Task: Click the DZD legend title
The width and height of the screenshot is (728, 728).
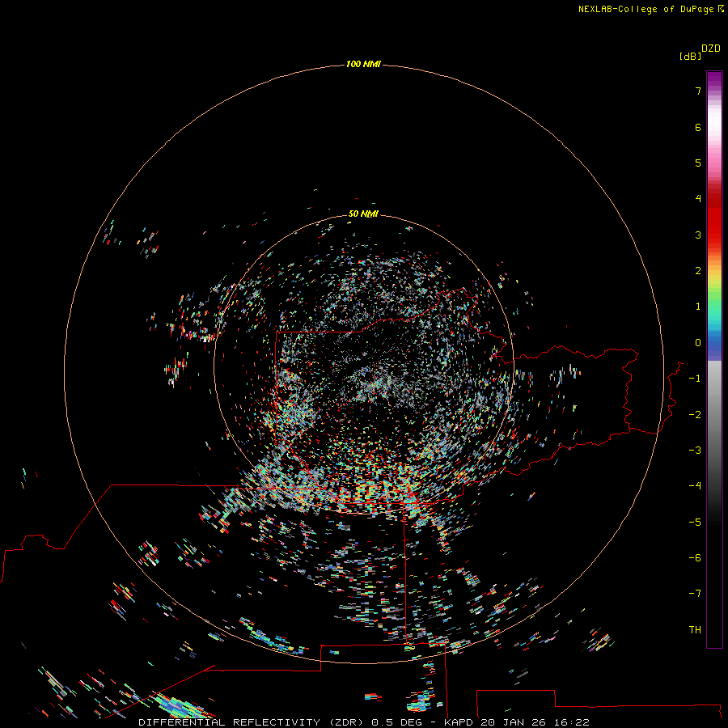Action: coord(711,49)
